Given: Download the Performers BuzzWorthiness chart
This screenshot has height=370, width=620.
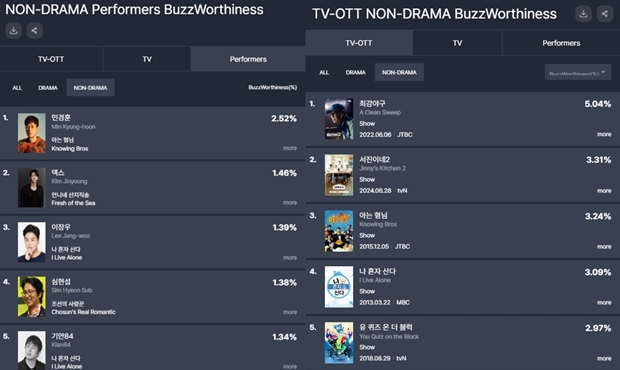Looking at the screenshot, I should click(x=13, y=30).
